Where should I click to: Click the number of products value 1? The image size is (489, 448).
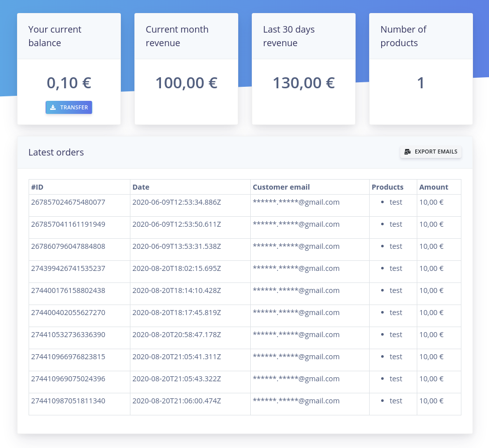click(x=421, y=83)
